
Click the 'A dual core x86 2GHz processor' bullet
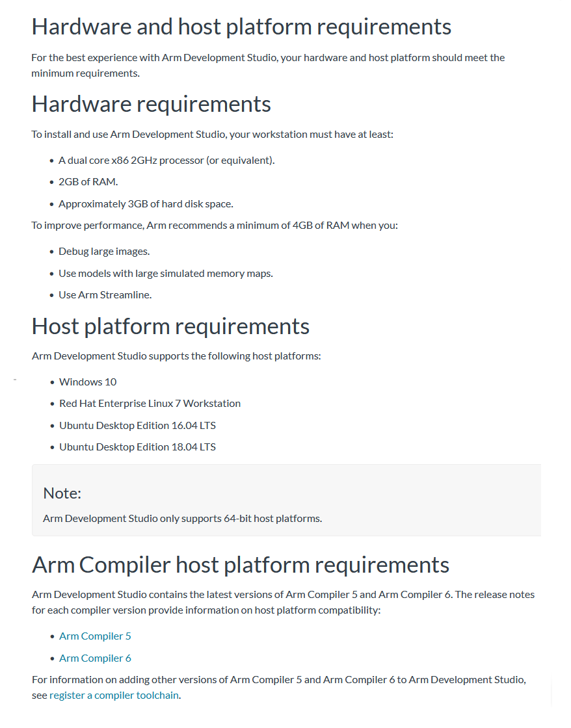[x=166, y=160]
